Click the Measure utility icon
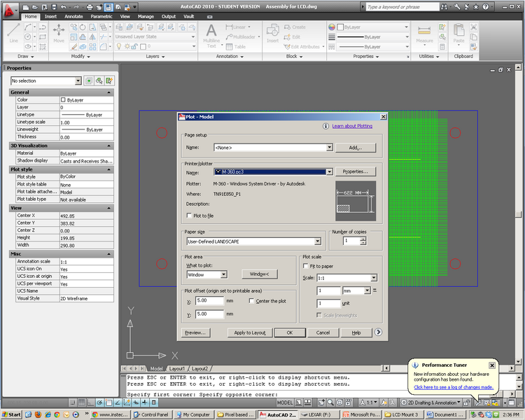Image resolution: width=525 pixels, height=420 pixels. pos(424,34)
